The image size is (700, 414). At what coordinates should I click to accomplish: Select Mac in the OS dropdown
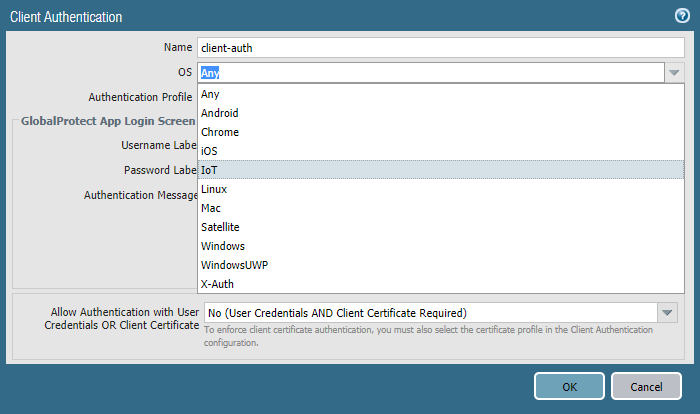click(x=212, y=208)
